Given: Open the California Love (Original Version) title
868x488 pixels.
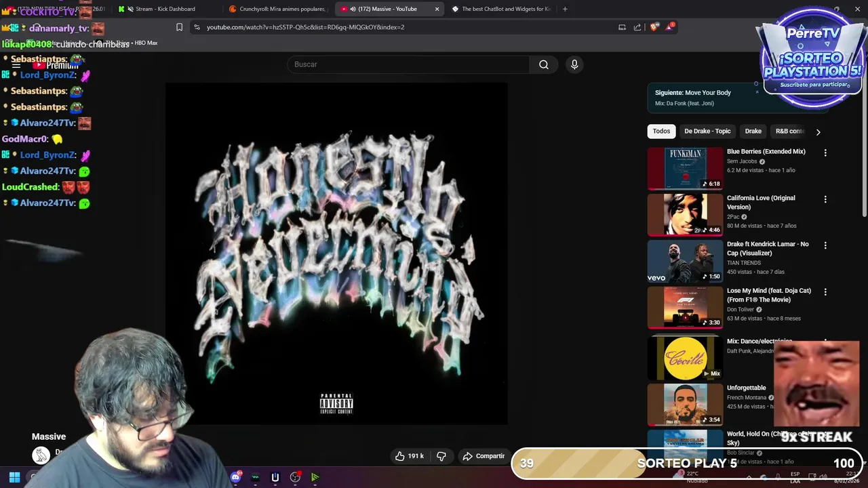Looking at the screenshot, I should (x=761, y=203).
